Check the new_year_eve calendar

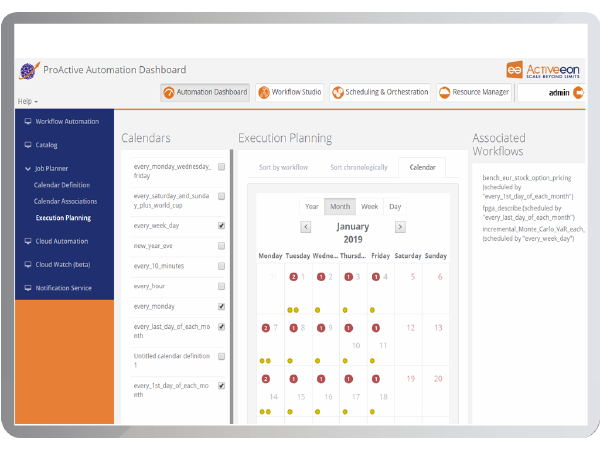pyautogui.click(x=221, y=246)
